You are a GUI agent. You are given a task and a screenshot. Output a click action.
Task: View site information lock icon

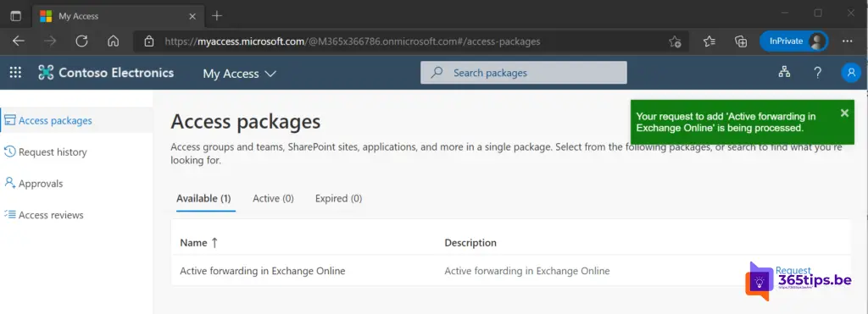coord(148,41)
